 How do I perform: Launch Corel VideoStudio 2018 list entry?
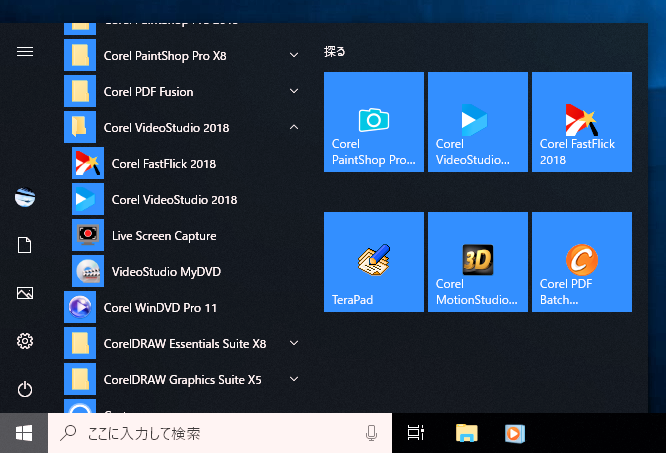(x=174, y=200)
